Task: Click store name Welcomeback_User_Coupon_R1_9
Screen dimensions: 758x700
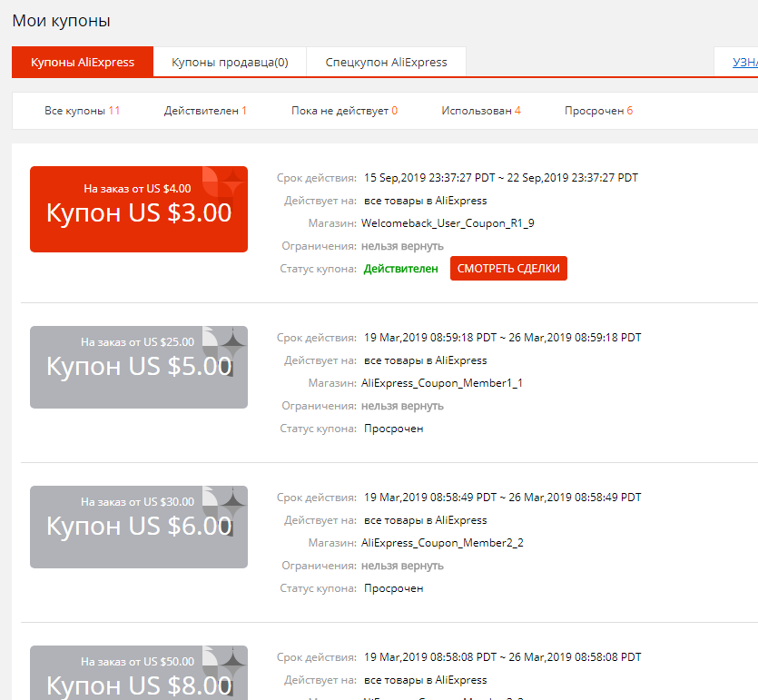Action: (x=448, y=223)
